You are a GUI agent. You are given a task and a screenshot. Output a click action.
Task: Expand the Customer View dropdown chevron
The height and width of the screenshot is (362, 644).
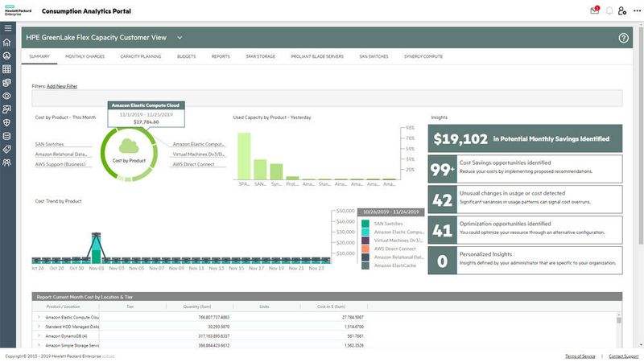[x=180, y=38]
